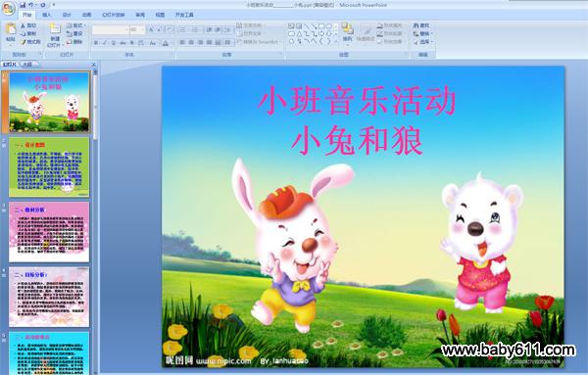Click the Office button orb
The height and width of the screenshot is (375, 588).
point(8,8)
